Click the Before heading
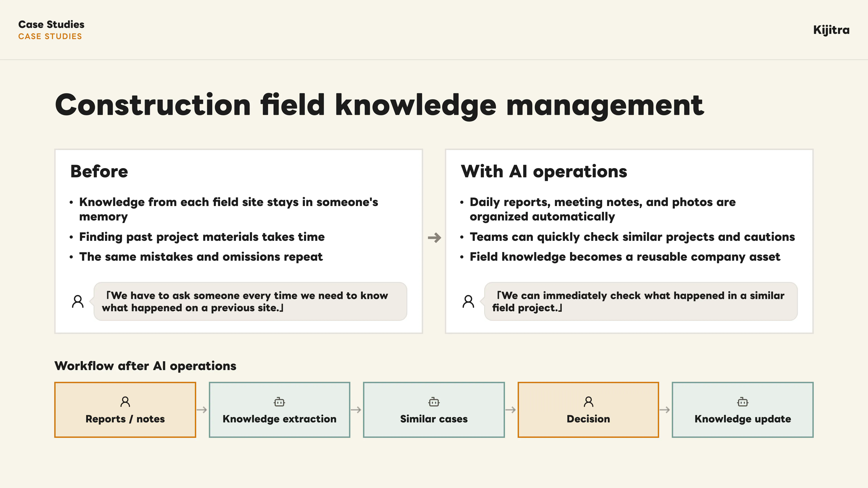 tap(99, 171)
